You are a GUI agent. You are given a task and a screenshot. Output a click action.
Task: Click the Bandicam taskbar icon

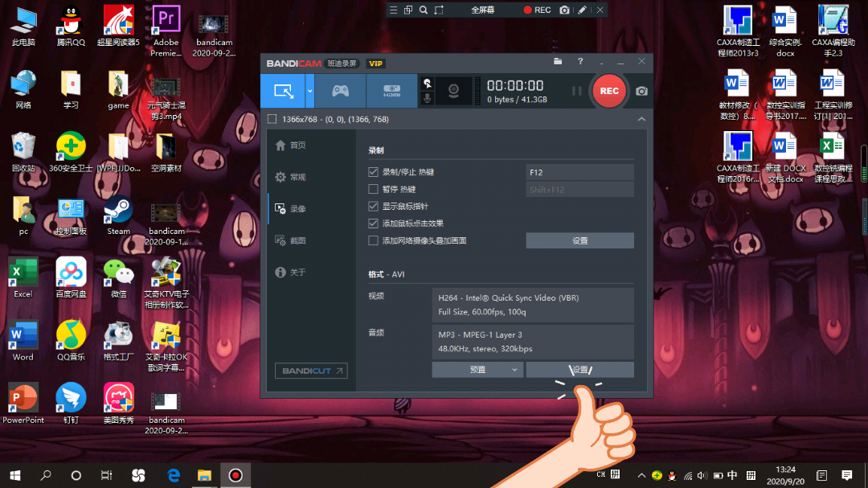point(235,475)
